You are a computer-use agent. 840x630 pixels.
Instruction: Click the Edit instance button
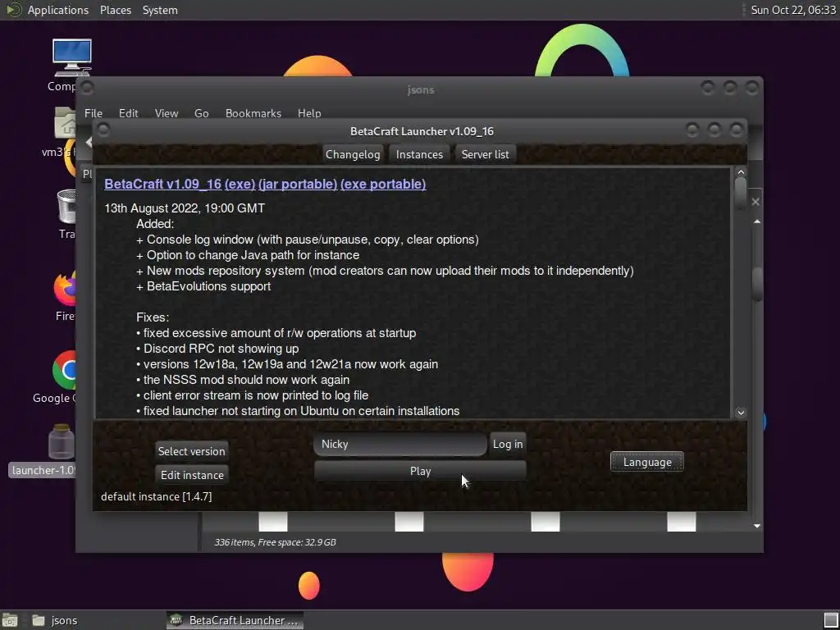(x=192, y=475)
